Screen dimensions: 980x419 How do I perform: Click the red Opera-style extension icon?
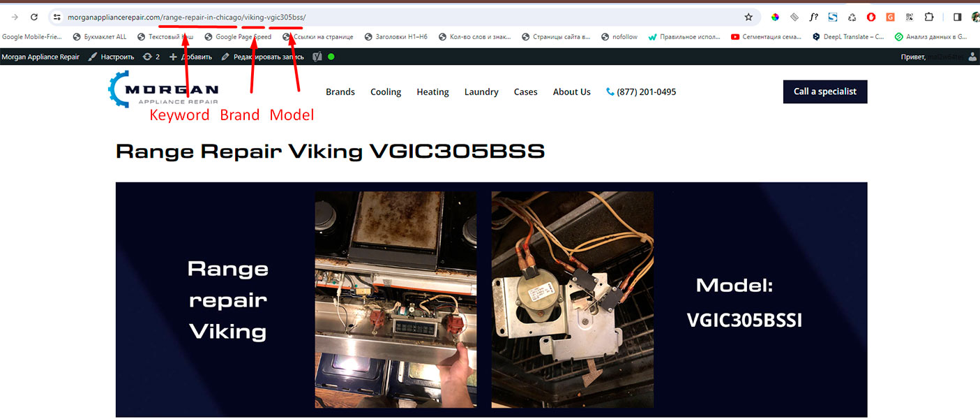(x=871, y=17)
